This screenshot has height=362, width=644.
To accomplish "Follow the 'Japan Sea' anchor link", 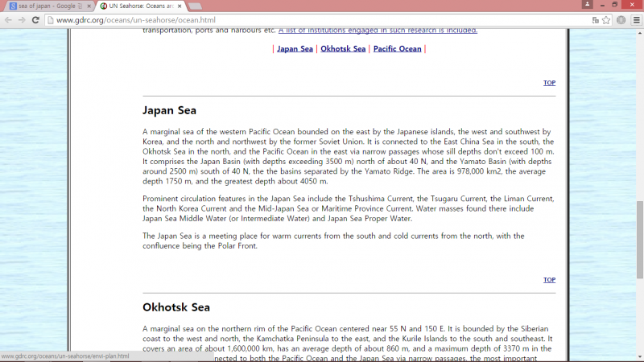I will 295,49.
